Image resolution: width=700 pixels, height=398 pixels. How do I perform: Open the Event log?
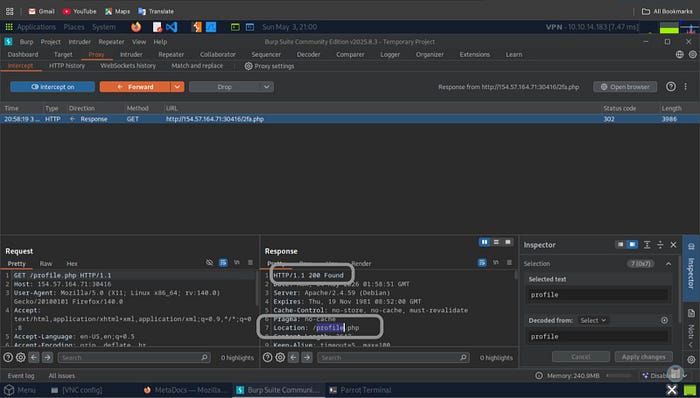click(21, 376)
